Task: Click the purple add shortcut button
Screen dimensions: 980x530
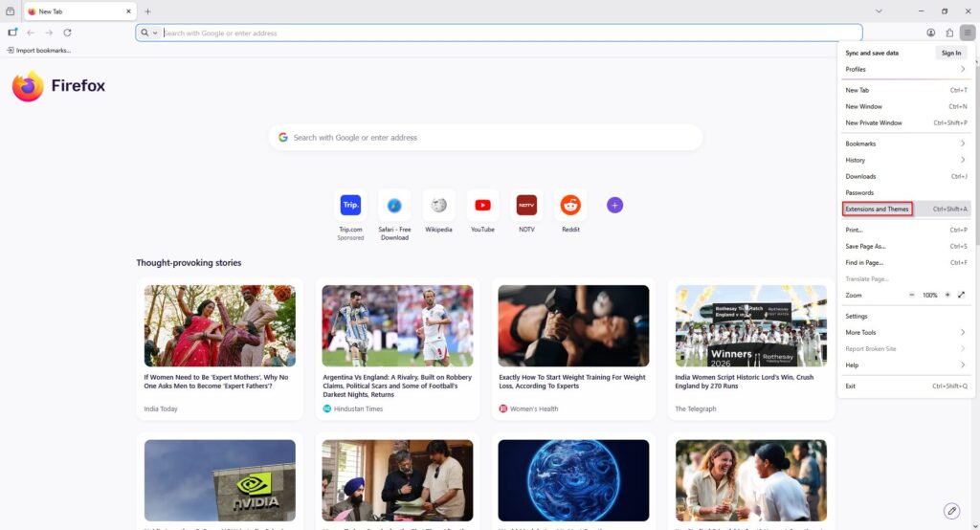Action: (x=614, y=205)
